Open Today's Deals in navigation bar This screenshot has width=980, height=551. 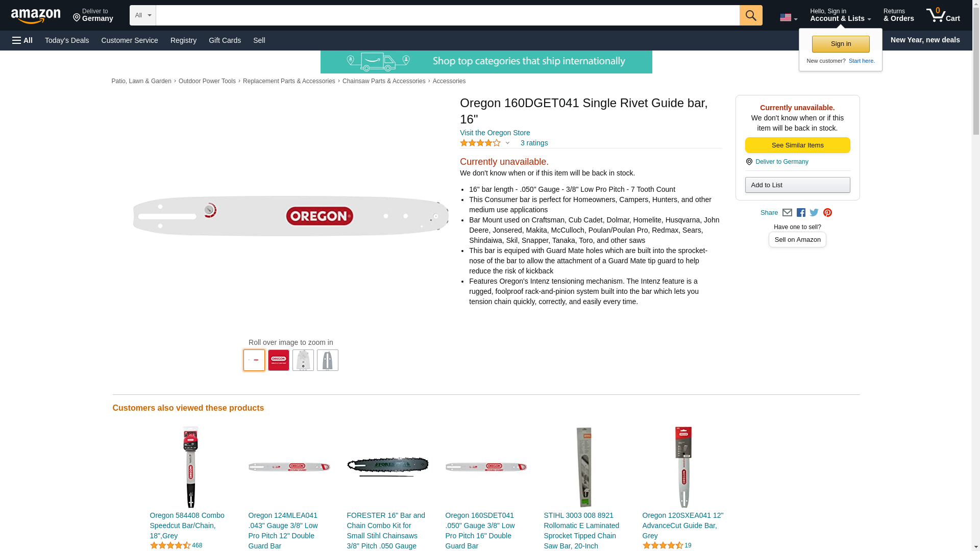(67, 40)
